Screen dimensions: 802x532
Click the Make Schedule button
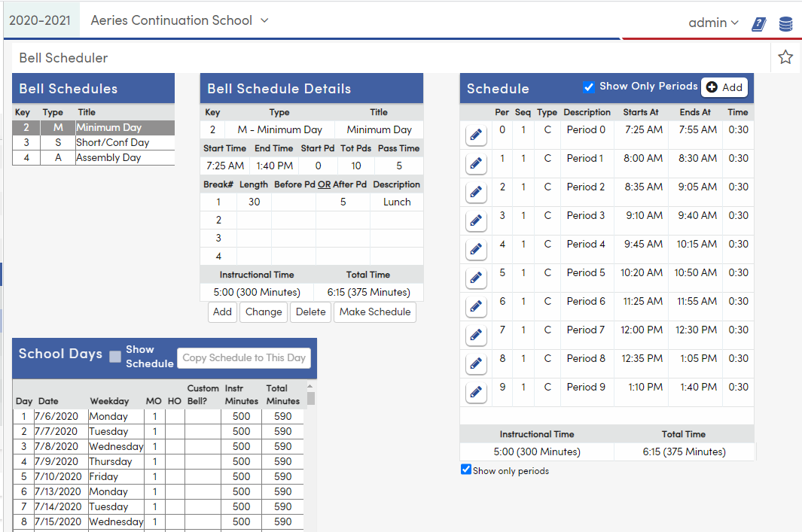click(x=374, y=312)
